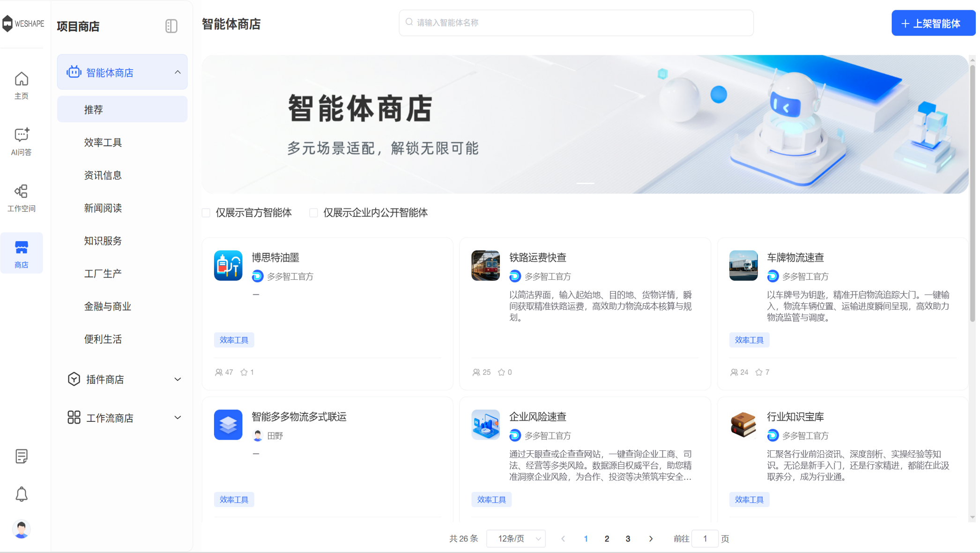Click 田野 author avatar
This screenshot has height=553, width=980.
[x=257, y=435]
